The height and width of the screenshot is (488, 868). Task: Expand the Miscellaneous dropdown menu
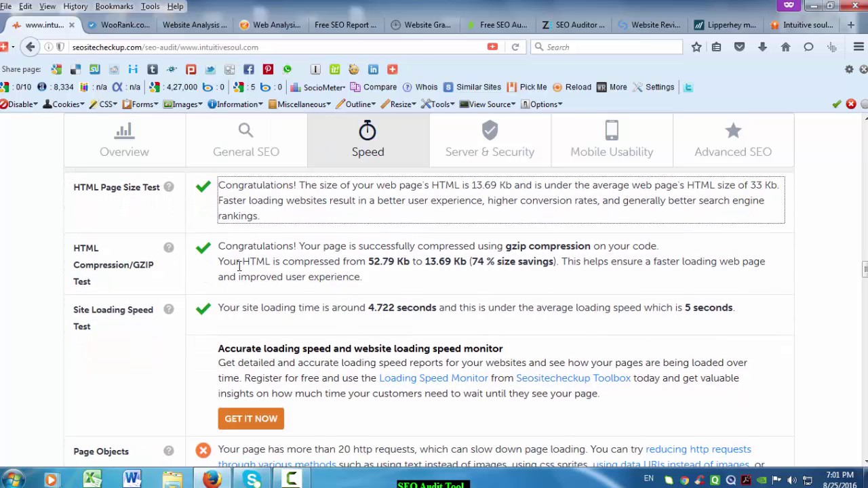tap(300, 104)
